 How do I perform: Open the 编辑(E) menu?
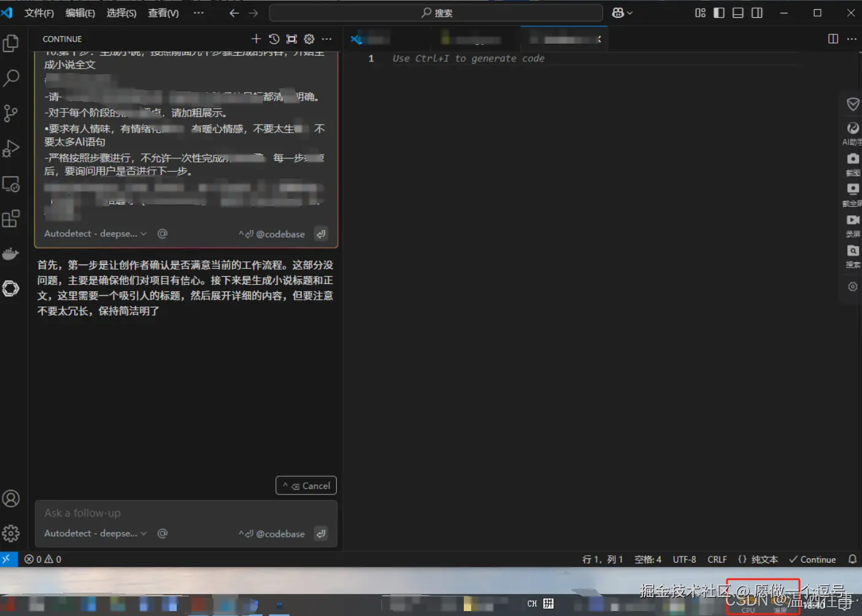pos(80,13)
